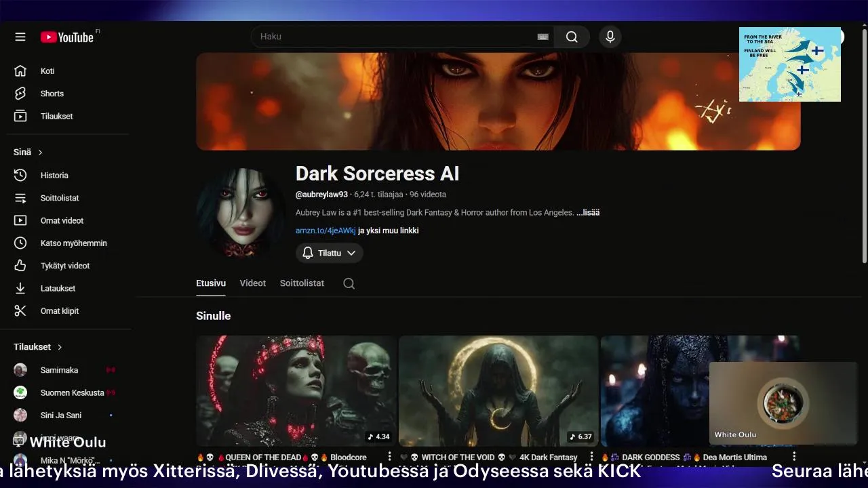Start voice search with microphone
Screen dimensions: 868x488
[x=610, y=37]
